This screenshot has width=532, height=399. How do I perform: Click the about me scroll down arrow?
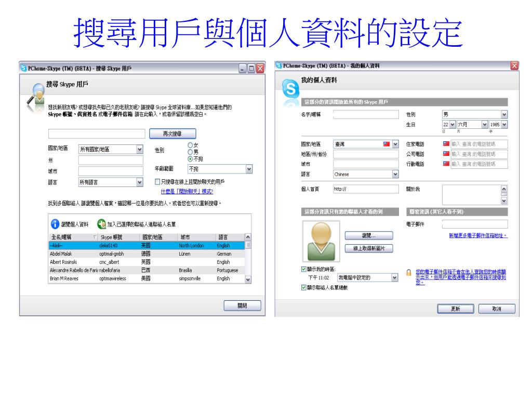504,201
